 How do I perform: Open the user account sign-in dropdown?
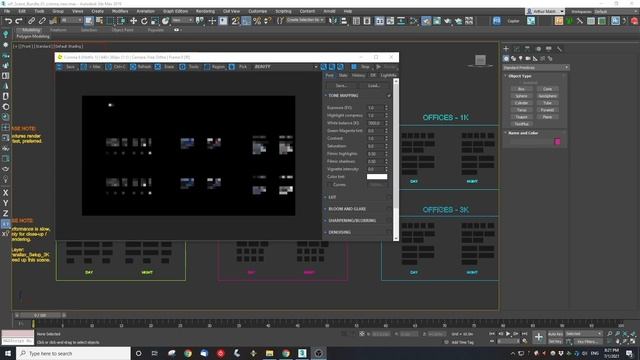pos(545,11)
